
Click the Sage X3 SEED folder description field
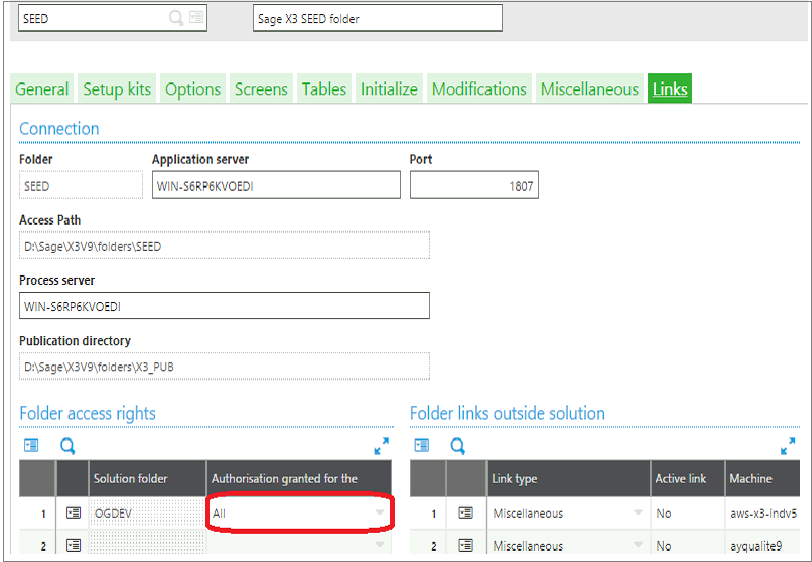378,18
